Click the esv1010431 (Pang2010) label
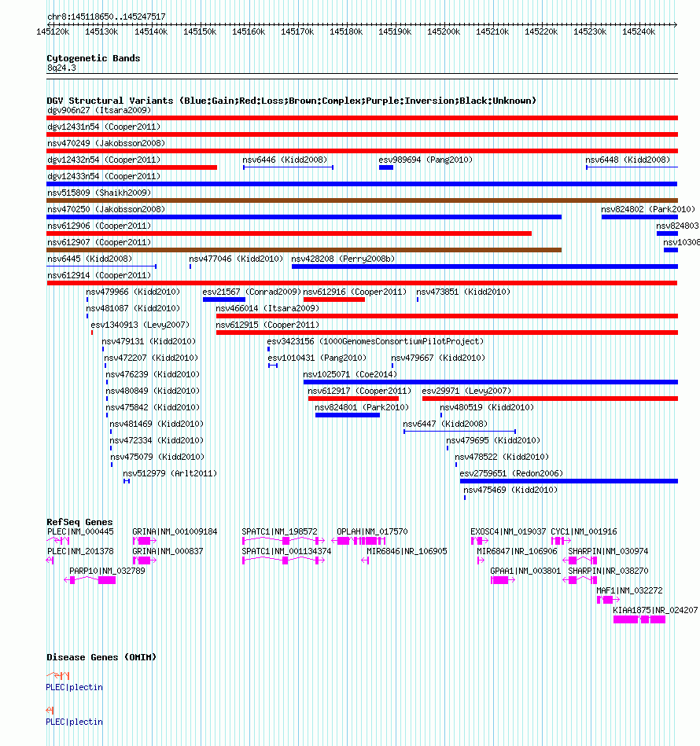700x746 pixels. [x=317, y=358]
